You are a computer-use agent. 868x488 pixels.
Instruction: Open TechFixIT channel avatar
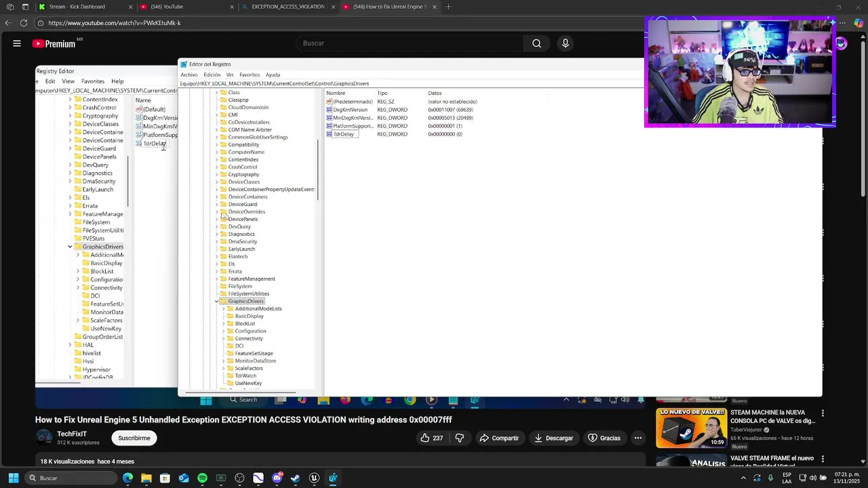[x=44, y=437]
